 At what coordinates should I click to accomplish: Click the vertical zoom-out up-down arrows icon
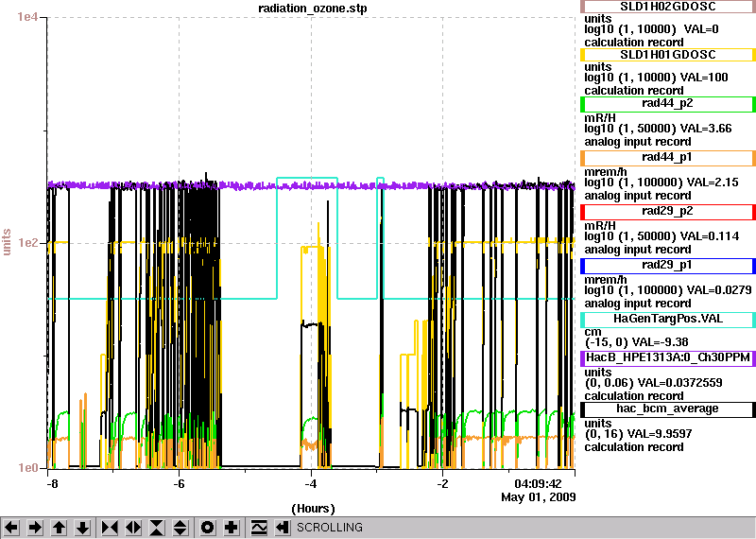point(180,528)
